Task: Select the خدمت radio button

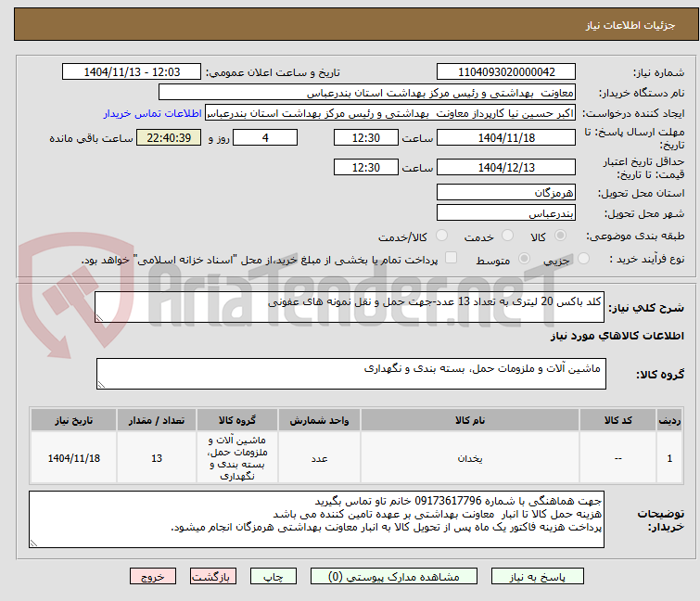Action: tap(507, 236)
